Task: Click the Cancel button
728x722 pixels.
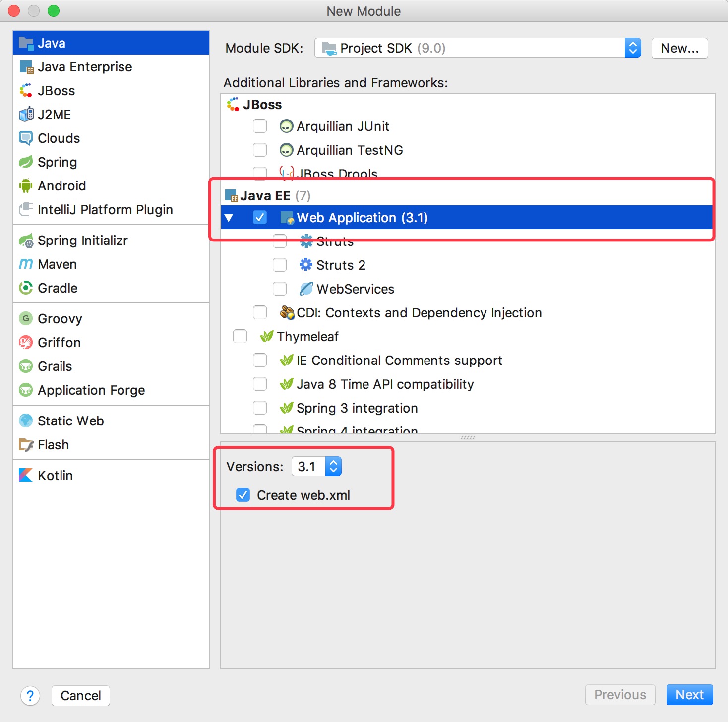Action: coord(81,696)
